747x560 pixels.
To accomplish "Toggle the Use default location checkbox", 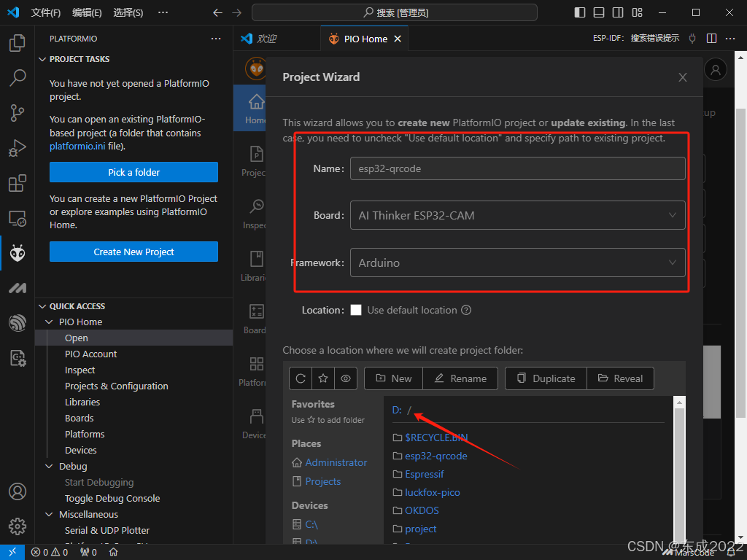I will pos(356,310).
